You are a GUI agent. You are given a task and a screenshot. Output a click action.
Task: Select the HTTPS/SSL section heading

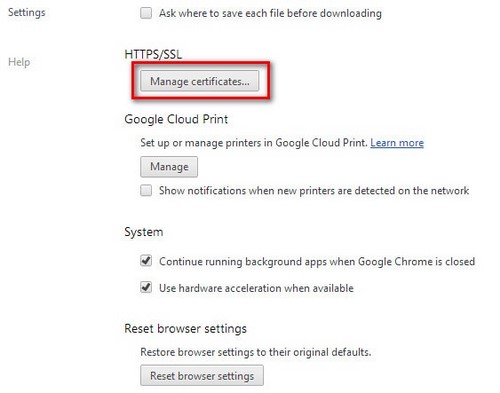coord(153,54)
